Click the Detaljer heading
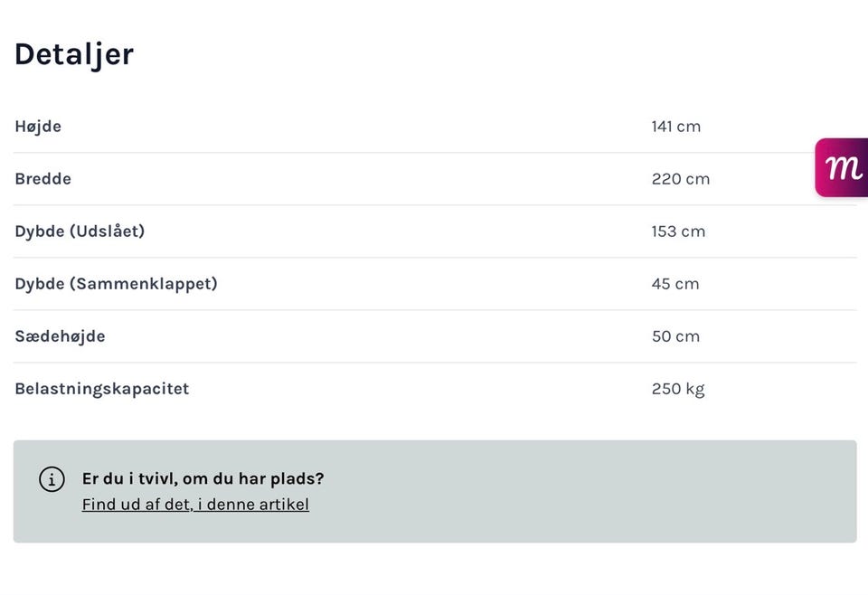This screenshot has width=868, height=595. pyautogui.click(x=74, y=54)
